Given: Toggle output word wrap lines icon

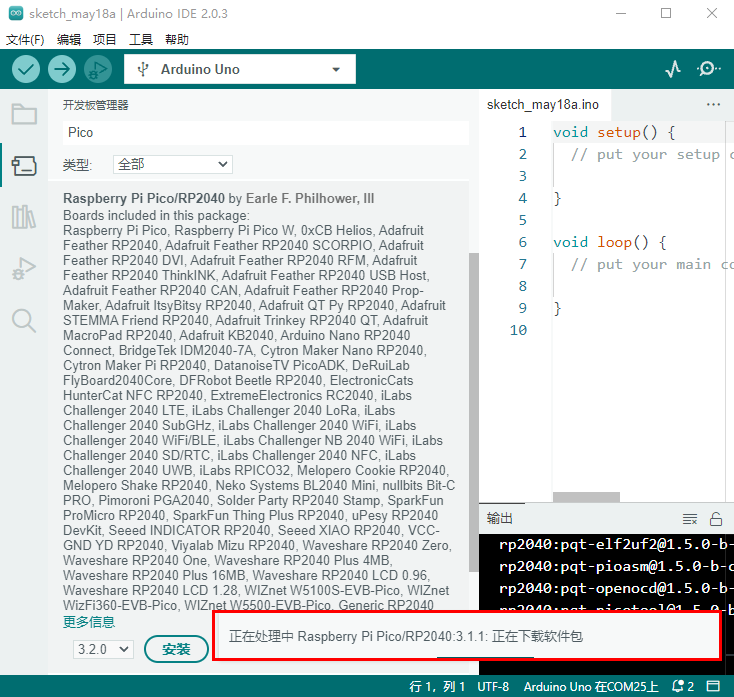Looking at the screenshot, I should click(x=690, y=519).
